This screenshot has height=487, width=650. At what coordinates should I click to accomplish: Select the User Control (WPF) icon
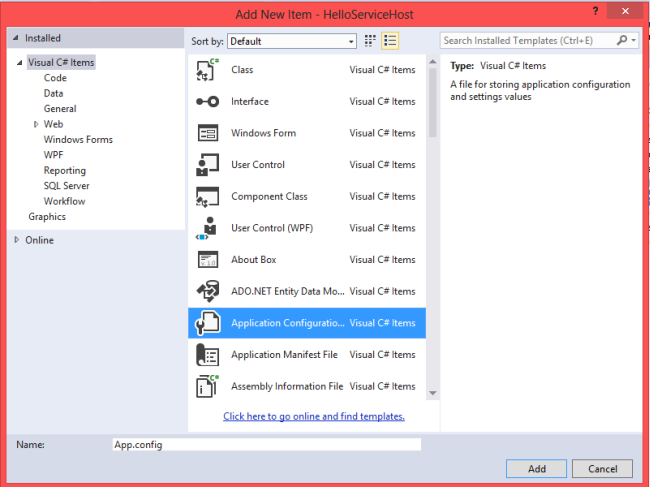pyautogui.click(x=207, y=228)
